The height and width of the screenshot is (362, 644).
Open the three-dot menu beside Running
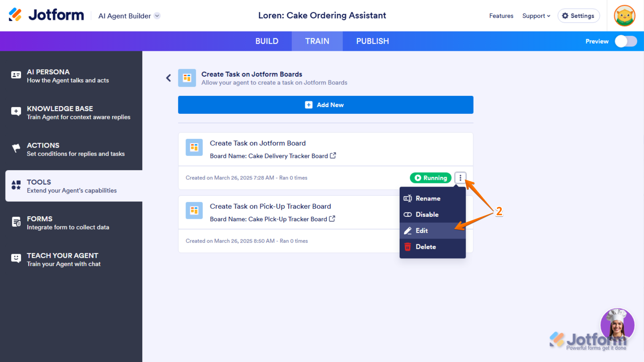[460, 178]
